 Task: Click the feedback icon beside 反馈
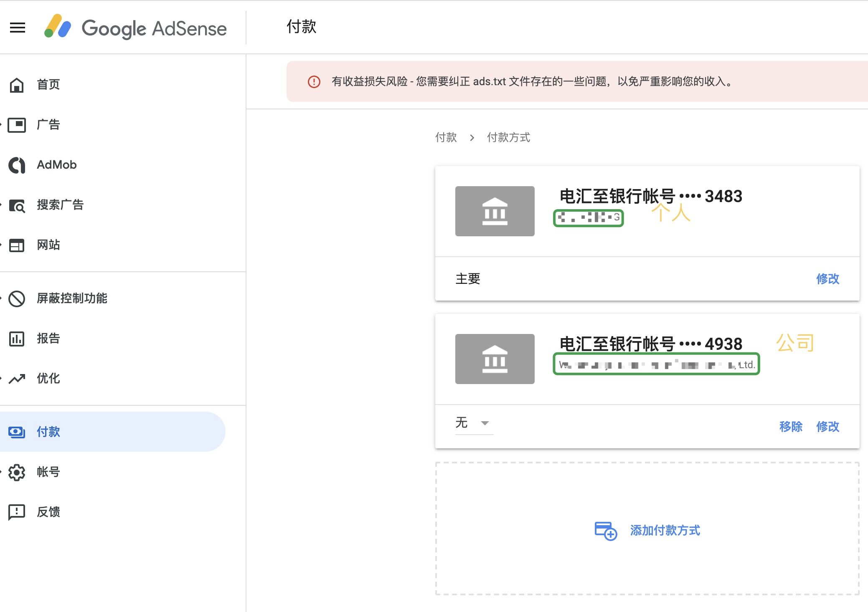pos(17,512)
